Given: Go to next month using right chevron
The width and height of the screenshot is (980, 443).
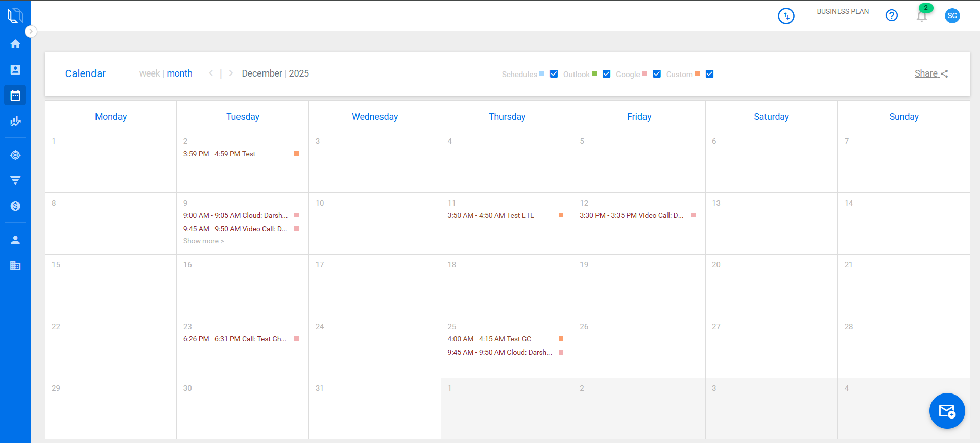Looking at the screenshot, I should coord(231,73).
